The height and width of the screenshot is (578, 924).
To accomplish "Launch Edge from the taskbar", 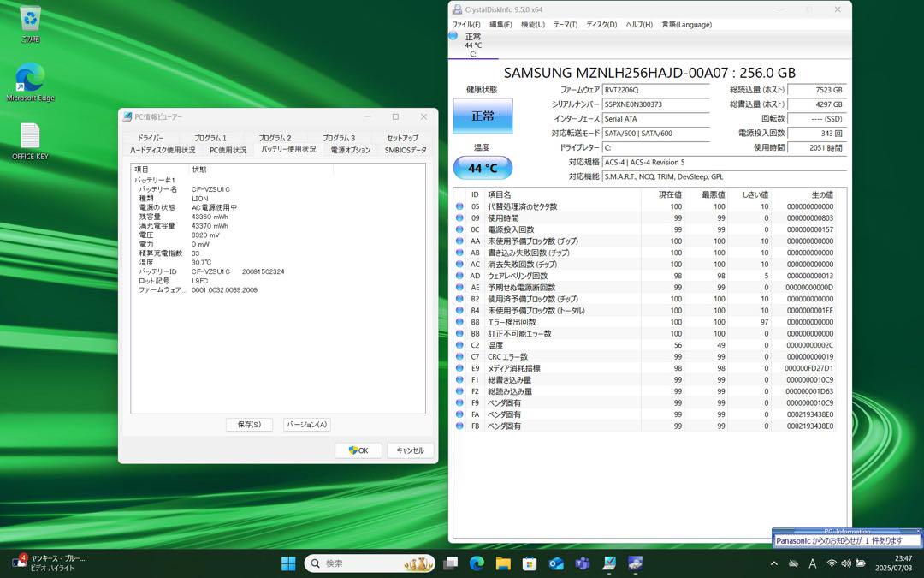I will pos(477,563).
